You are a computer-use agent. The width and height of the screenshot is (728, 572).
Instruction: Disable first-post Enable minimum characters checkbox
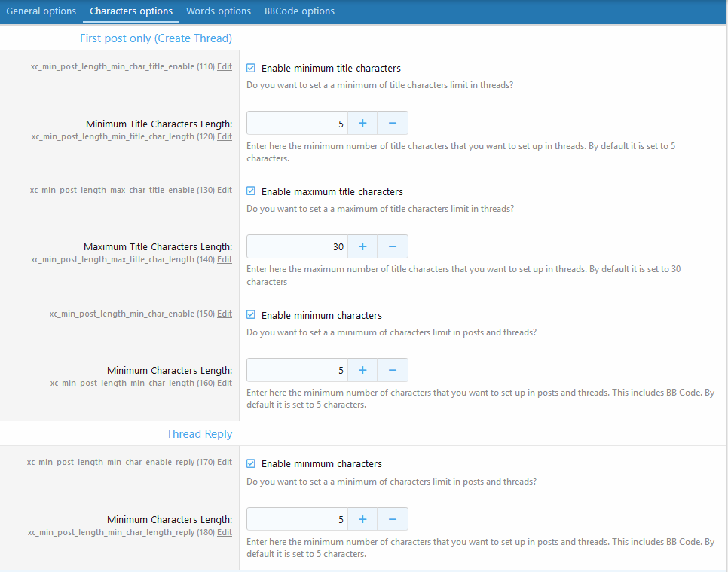tap(251, 316)
